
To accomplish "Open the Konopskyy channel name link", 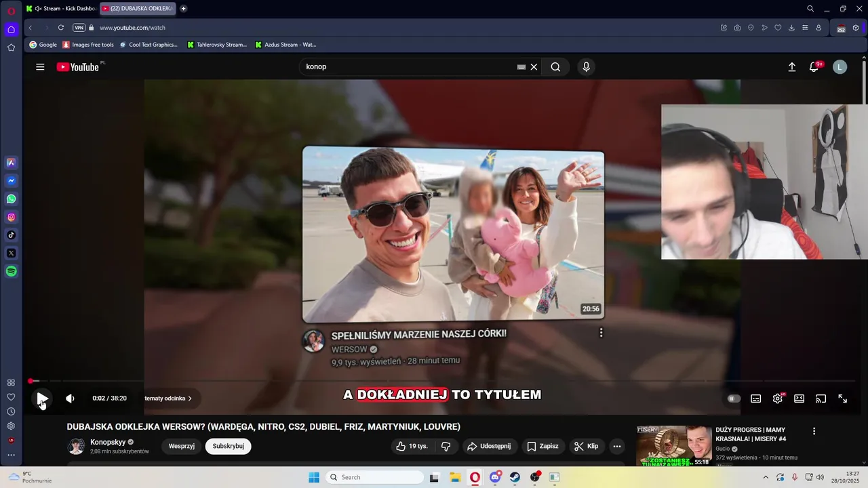I will (108, 442).
